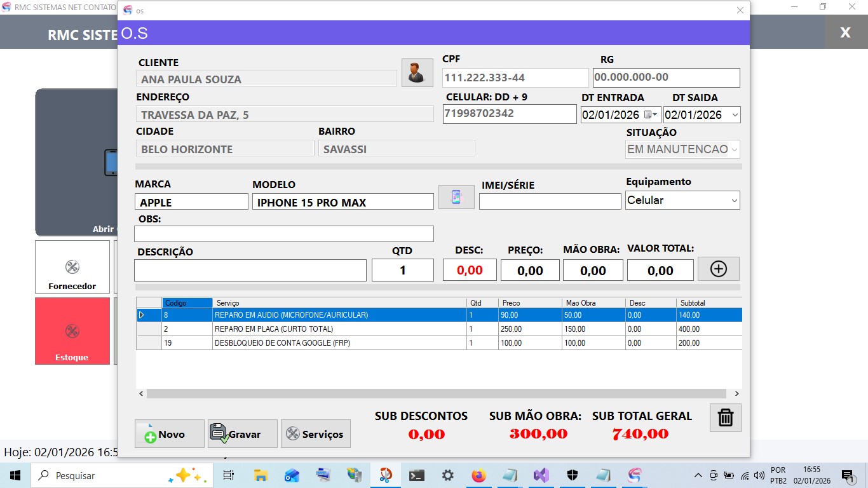
Task: Expand the DT SAIDA date dropdown
Action: click(x=735, y=115)
